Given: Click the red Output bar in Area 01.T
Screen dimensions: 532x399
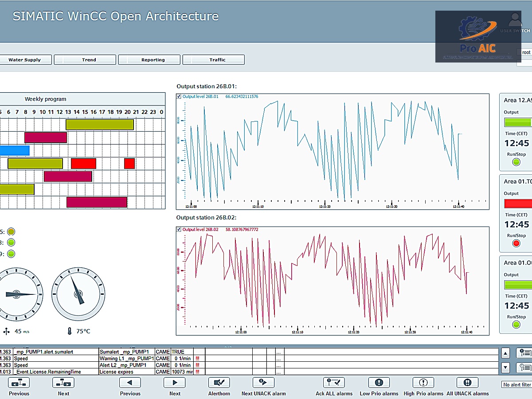Looking at the screenshot, I should tap(518, 203).
